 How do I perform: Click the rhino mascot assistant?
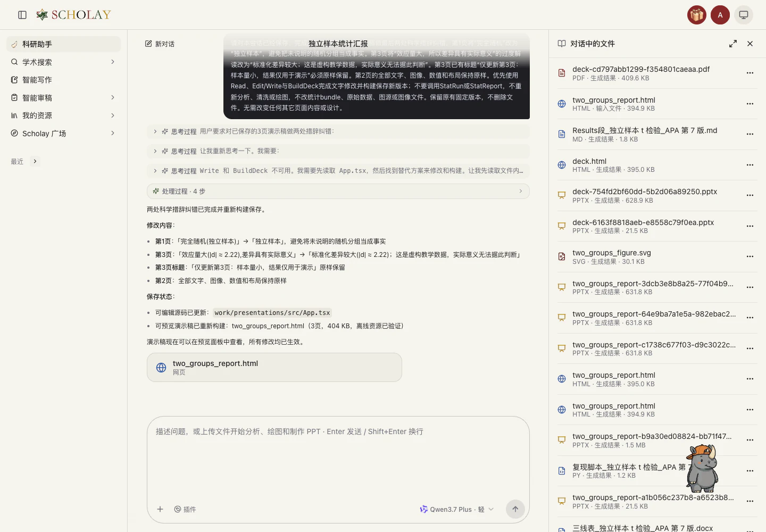702,468
